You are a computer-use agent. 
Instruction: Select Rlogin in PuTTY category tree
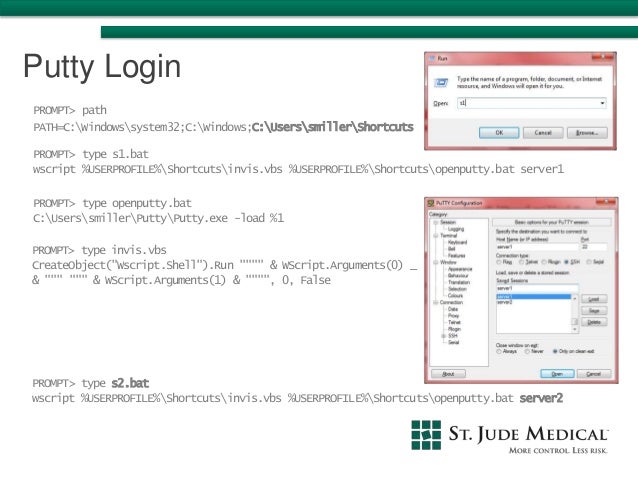click(x=454, y=329)
